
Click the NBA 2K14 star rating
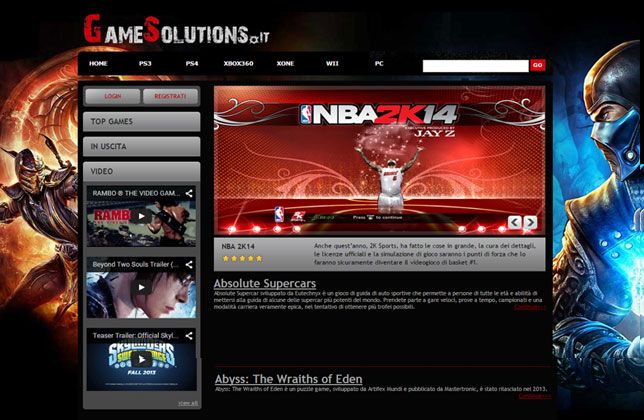pos(242,258)
